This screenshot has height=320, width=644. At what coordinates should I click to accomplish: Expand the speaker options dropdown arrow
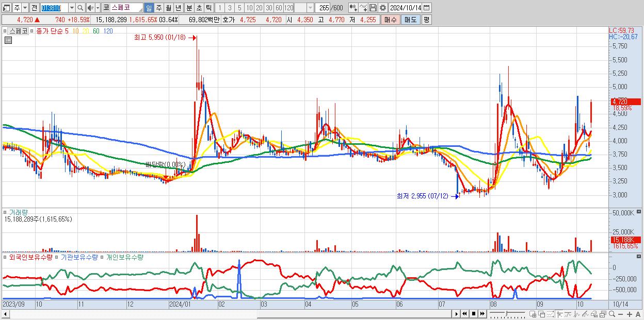98,8
